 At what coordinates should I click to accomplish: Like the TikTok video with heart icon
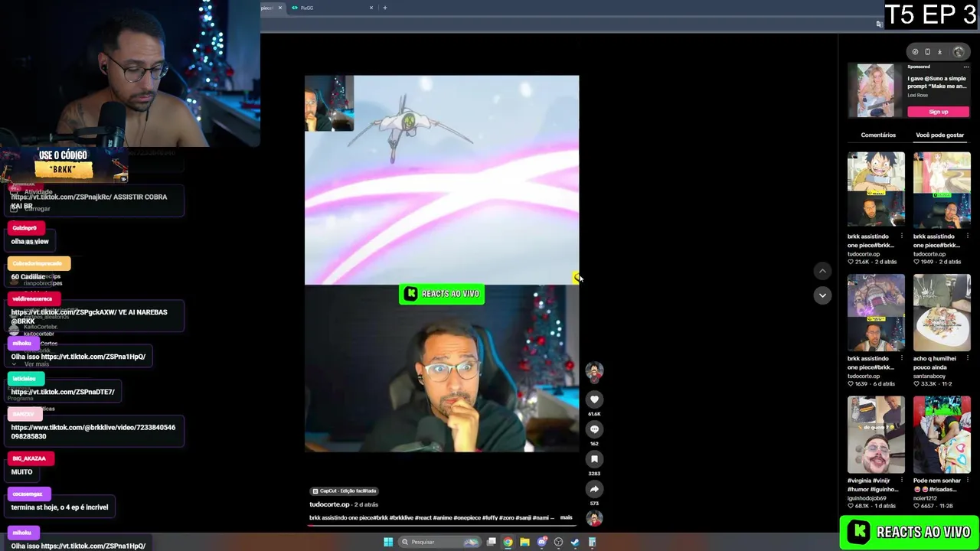click(594, 399)
